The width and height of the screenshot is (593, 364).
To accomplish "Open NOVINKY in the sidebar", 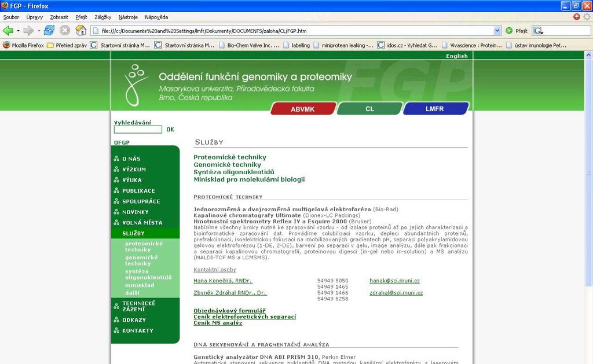I will (x=136, y=212).
